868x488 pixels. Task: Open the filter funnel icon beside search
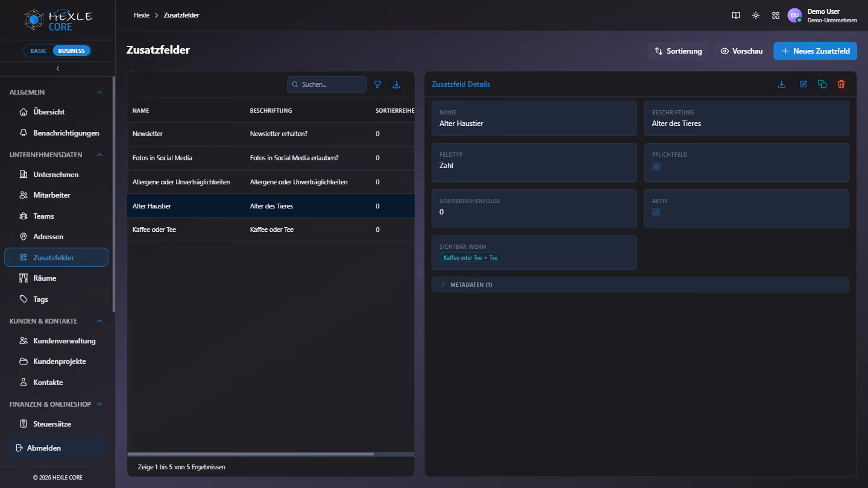[x=377, y=84]
